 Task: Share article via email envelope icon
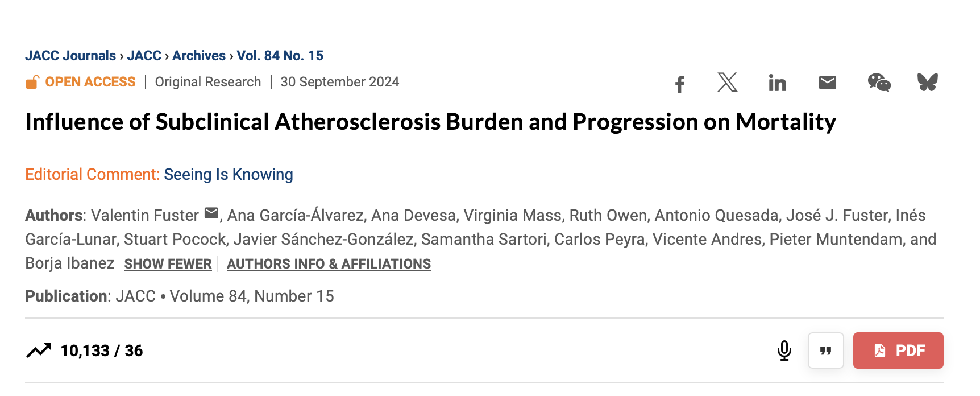pyautogui.click(x=827, y=83)
